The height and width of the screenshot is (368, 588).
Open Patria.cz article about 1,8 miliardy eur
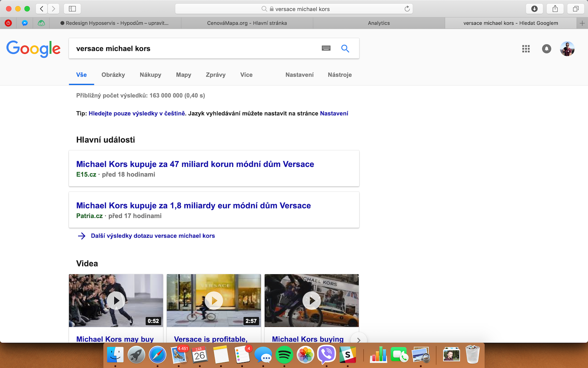tap(194, 205)
